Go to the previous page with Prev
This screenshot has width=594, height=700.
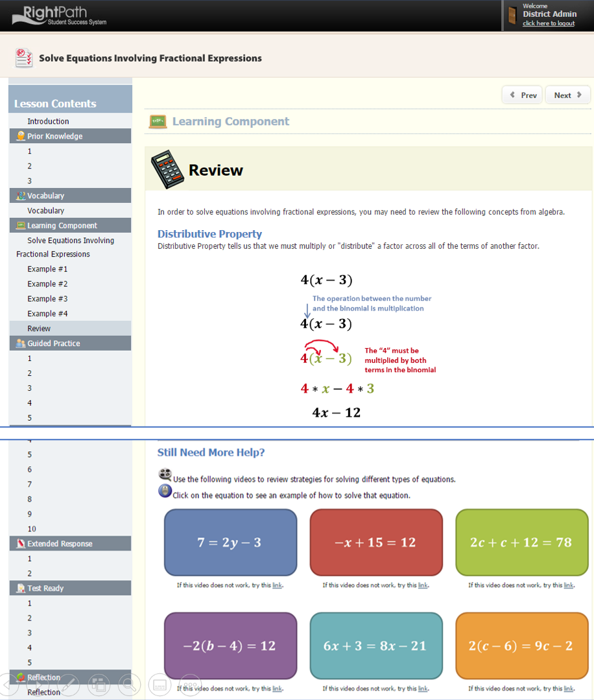(x=522, y=95)
